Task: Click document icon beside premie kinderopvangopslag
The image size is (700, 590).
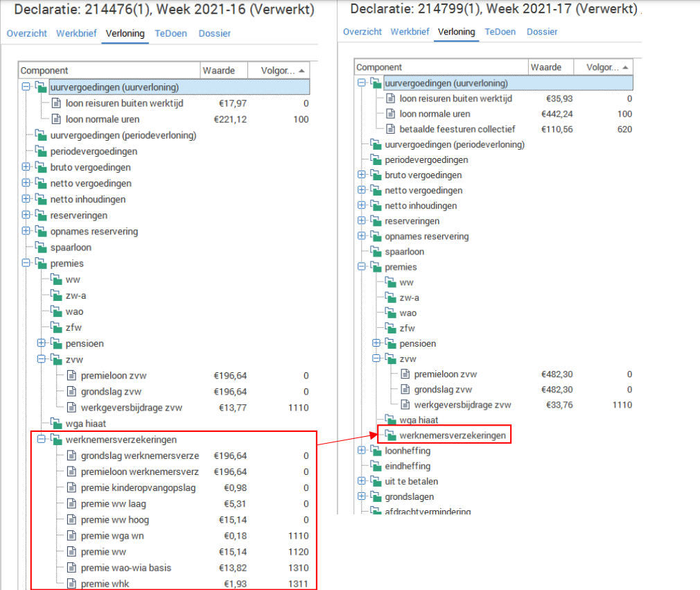Action: click(71, 487)
